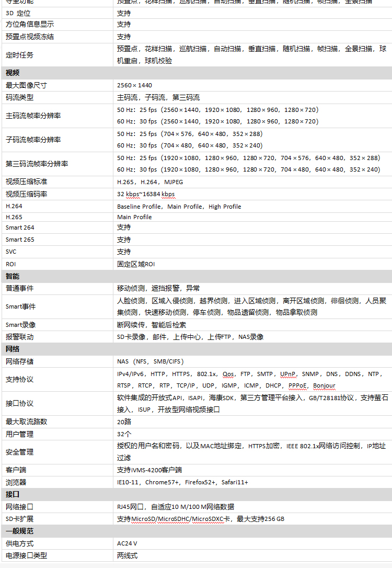The image size is (392, 568).
Task: Click the 固定区域ROI value cell
Action: 136,264
